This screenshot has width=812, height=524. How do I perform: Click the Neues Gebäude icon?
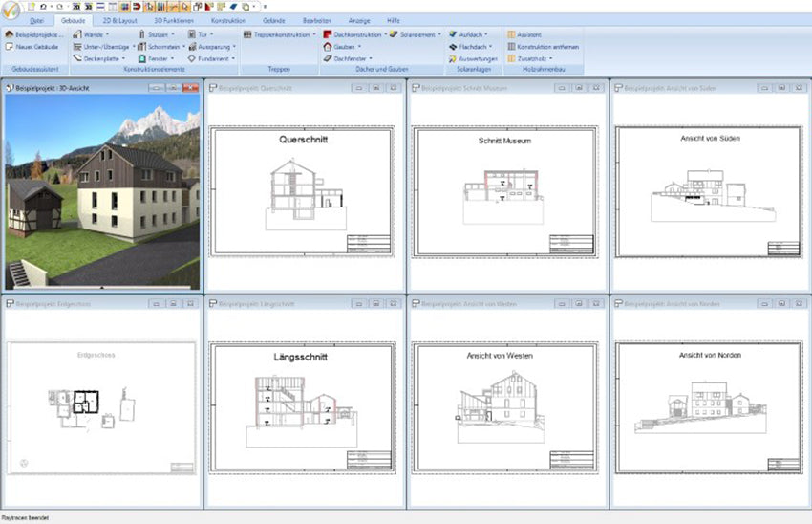[x=9, y=46]
